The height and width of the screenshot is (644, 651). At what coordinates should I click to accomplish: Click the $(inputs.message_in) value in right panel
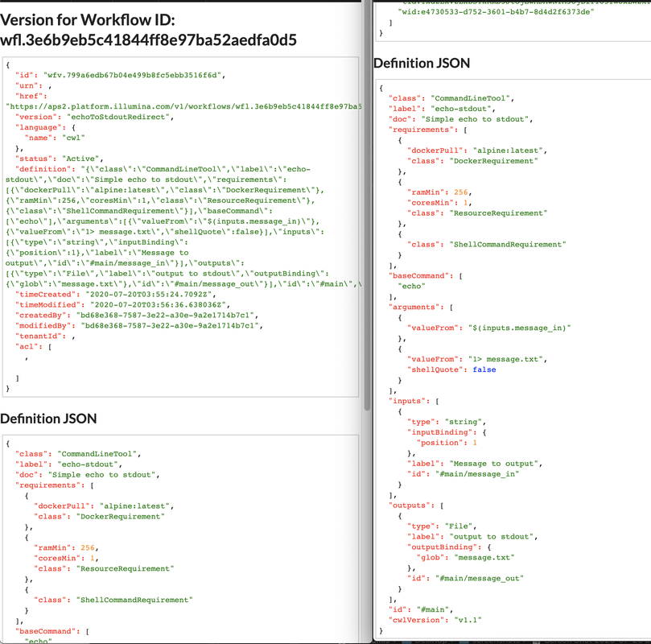click(519, 328)
